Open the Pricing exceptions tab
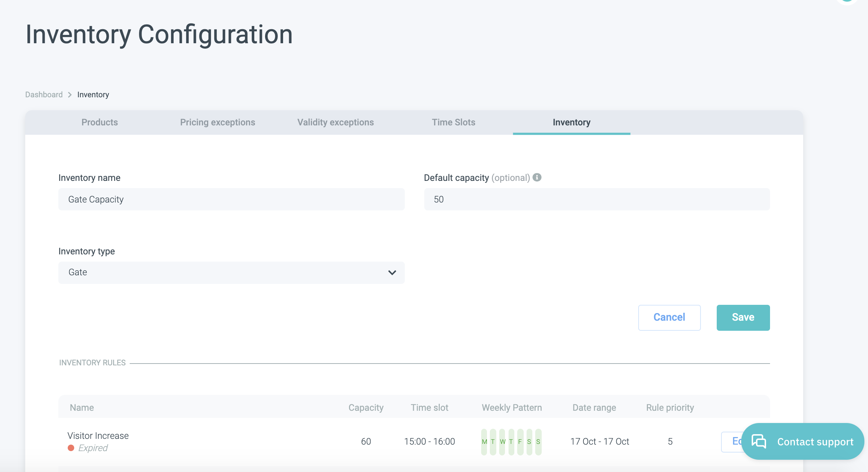868x472 pixels. coord(218,123)
